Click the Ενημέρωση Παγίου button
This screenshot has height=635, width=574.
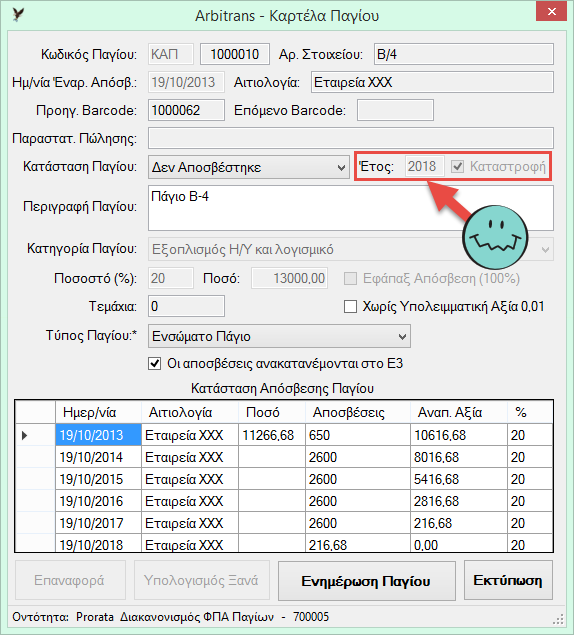click(x=367, y=581)
